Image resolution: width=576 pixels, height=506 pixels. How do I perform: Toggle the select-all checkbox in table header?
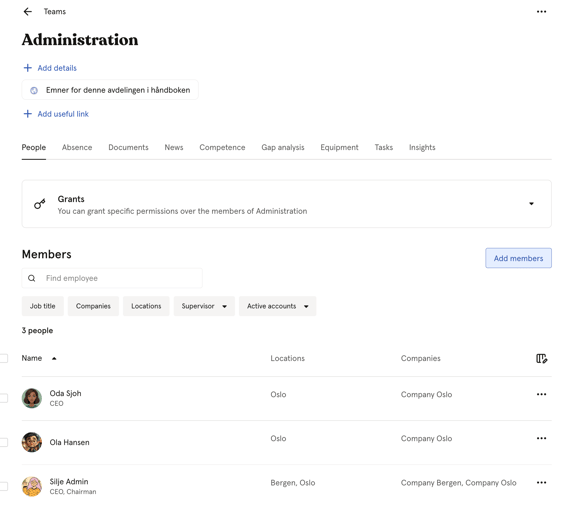pyautogui.click(x=3, y=358)
